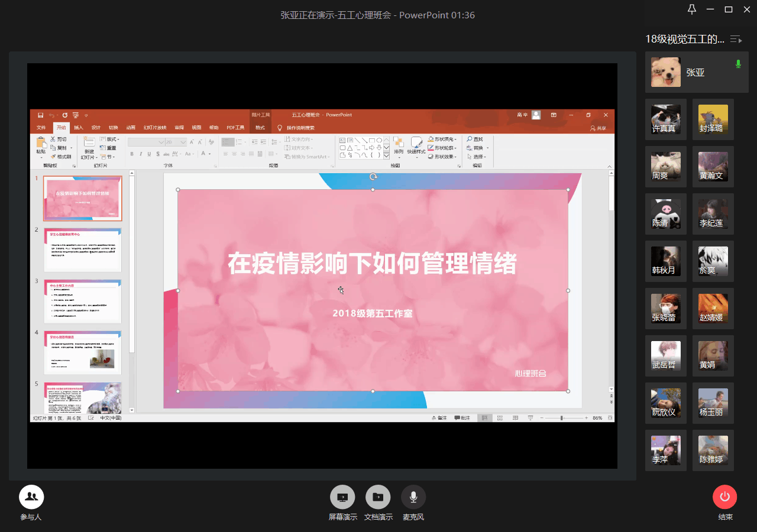The height and width of the screenshot is (532, 757).
Task: Start screen presentation sharing
Action: click(x=342, y=497)
